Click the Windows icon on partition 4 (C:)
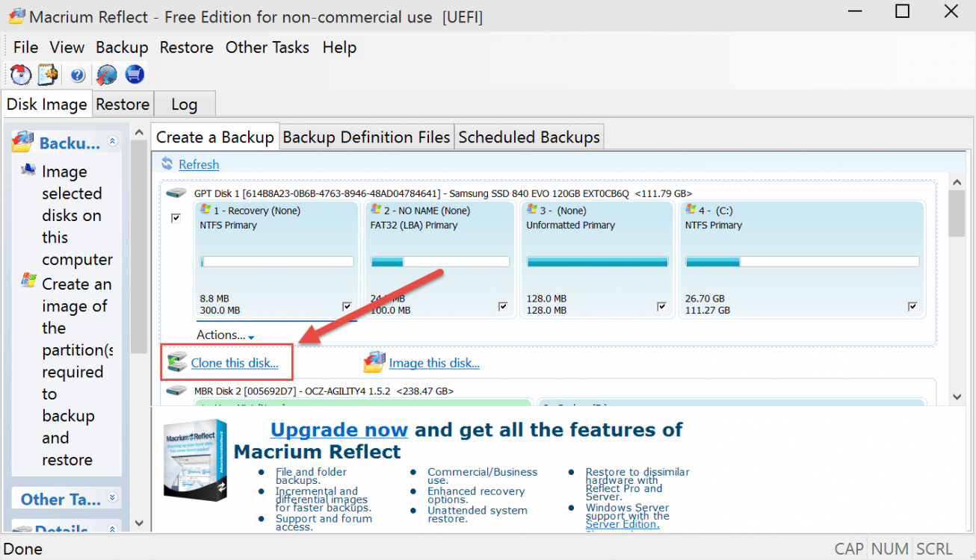This screenshot has height=560, width=976. [x=691, y=210]
